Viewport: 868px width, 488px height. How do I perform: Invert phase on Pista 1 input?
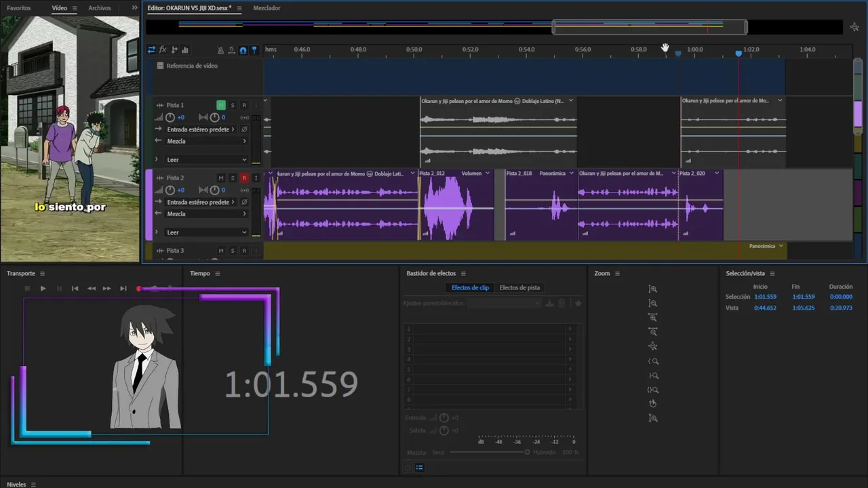[244, 129]
